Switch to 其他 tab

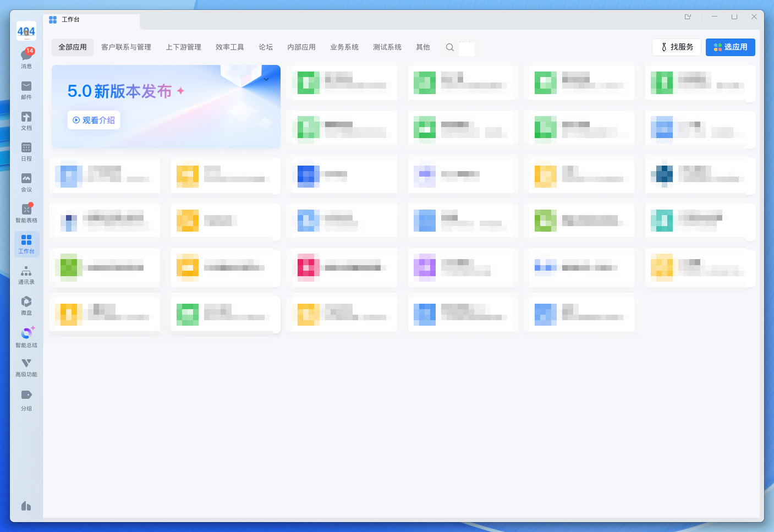coord(423,47)
